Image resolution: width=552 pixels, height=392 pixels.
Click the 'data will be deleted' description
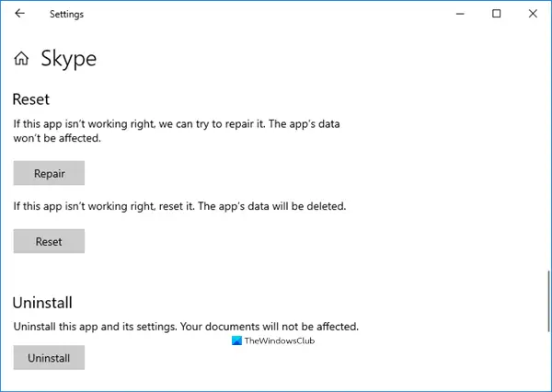[179, 206]
